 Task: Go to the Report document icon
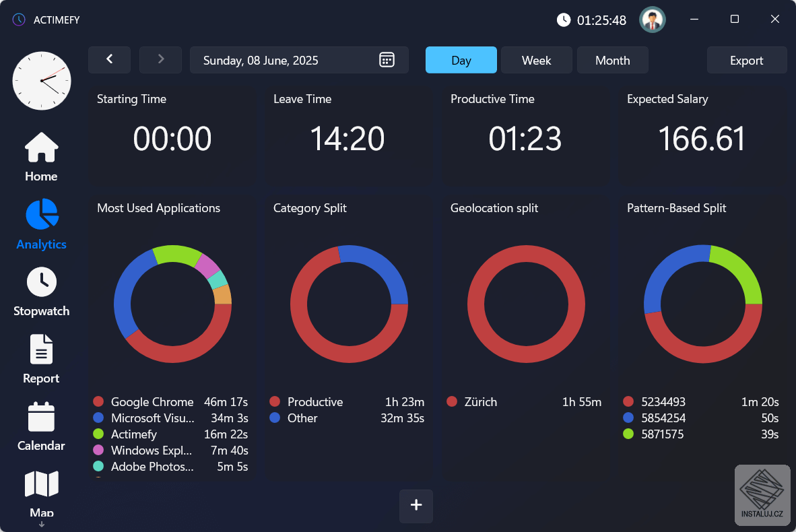(41, 350)
